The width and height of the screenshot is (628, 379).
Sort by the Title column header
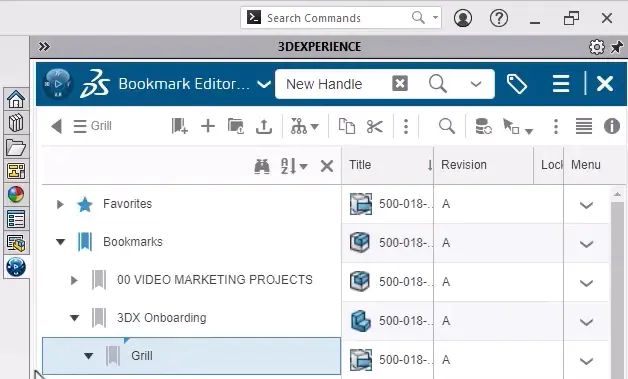click(x=387, y=165)
